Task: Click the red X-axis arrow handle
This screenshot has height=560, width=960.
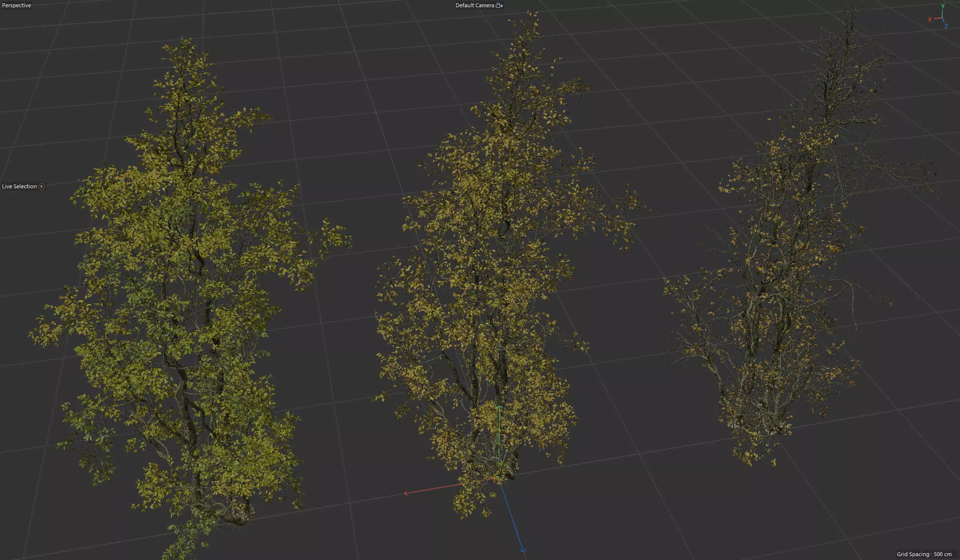Action: 406,493
